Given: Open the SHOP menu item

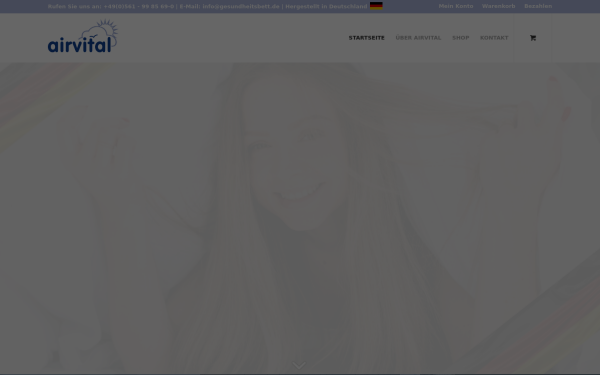Looking at the screenshot, I should click(x=461, y=38).
